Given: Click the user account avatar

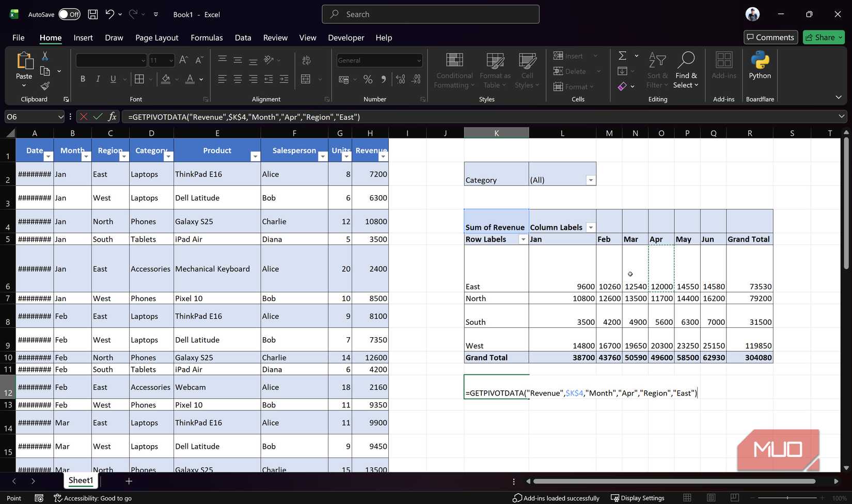Looking at the screenshot, I should (x=752, y=14).
